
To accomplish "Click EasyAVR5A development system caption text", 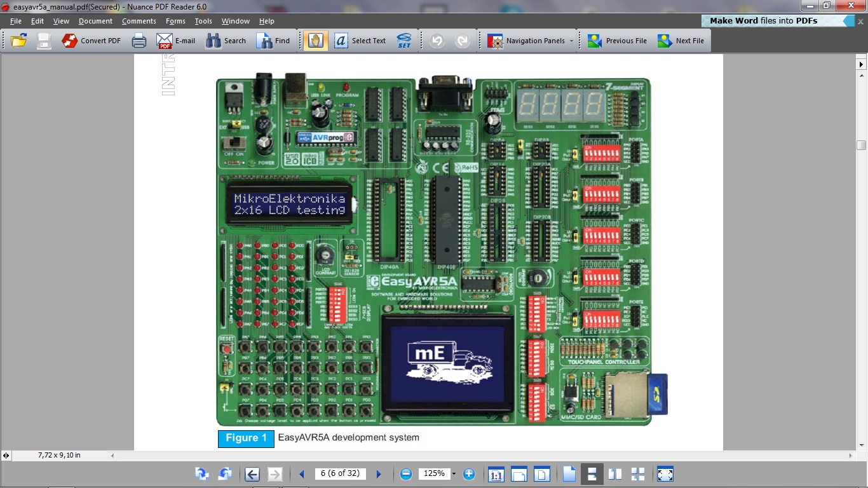I will point(348,438).
